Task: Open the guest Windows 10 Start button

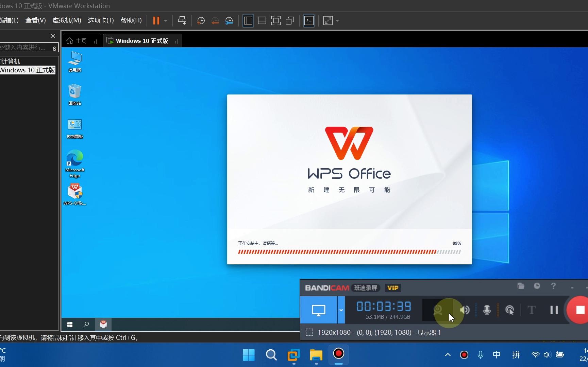Action: pyautogui.click(x=70, y=325)
